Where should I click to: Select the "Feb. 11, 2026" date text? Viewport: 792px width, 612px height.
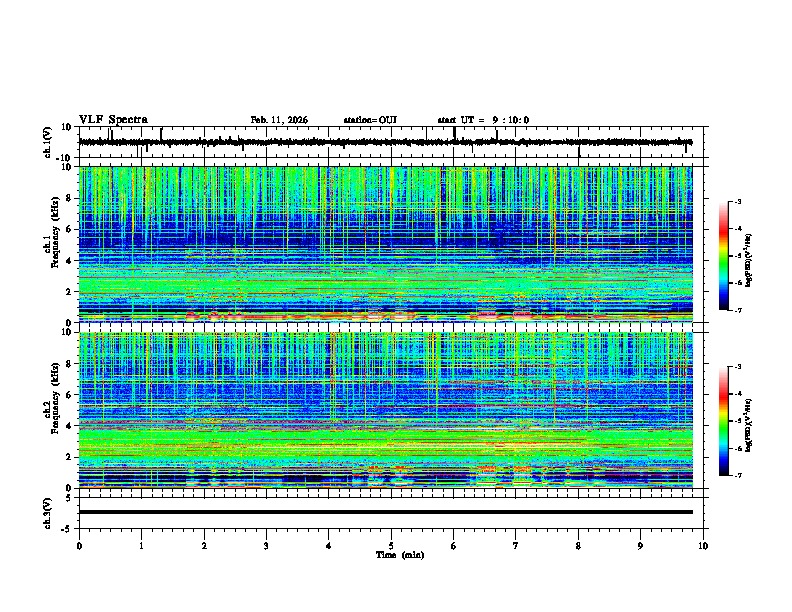[279, 120]
